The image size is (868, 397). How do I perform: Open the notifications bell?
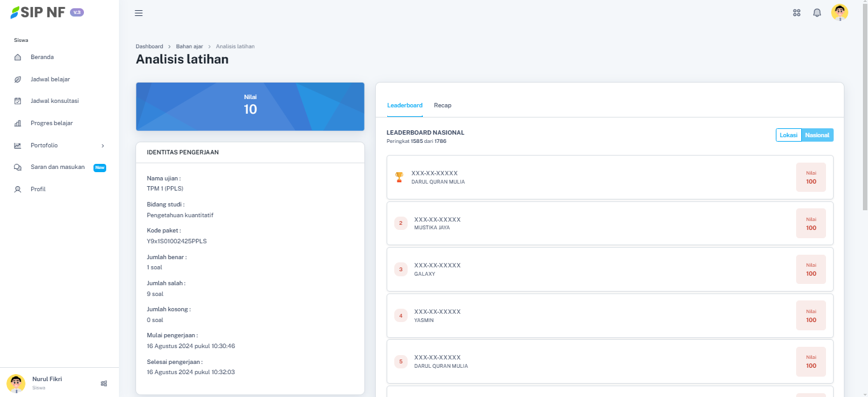click(x=817, y=13)
